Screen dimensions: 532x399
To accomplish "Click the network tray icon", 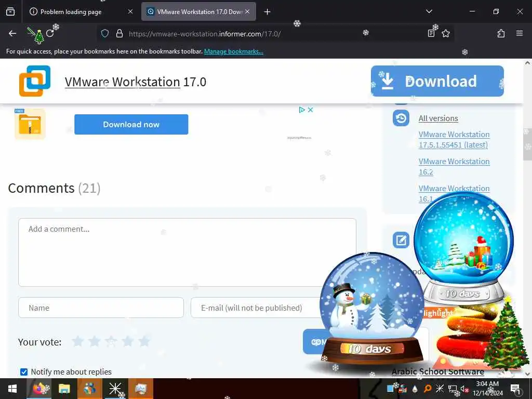I will click(452, 389).
